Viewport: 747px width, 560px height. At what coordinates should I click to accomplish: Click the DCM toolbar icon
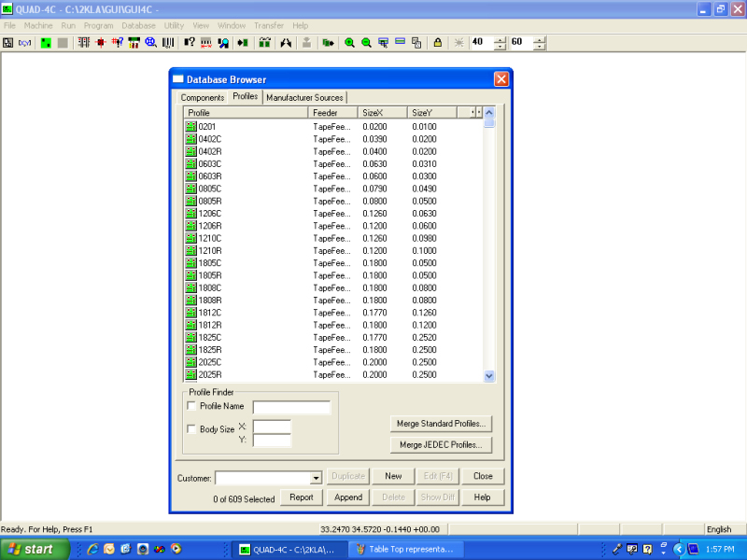pyautogui.click(x=25, y=43)
